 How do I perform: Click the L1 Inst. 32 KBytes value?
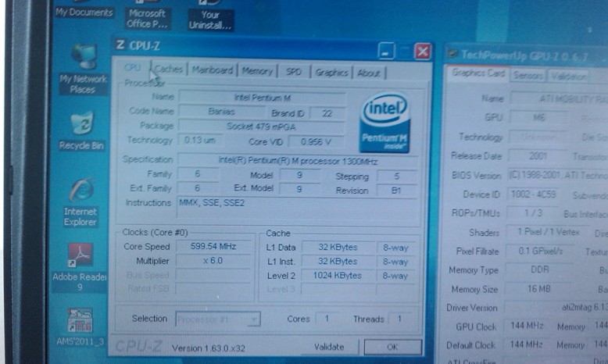[x=338, y=262]
